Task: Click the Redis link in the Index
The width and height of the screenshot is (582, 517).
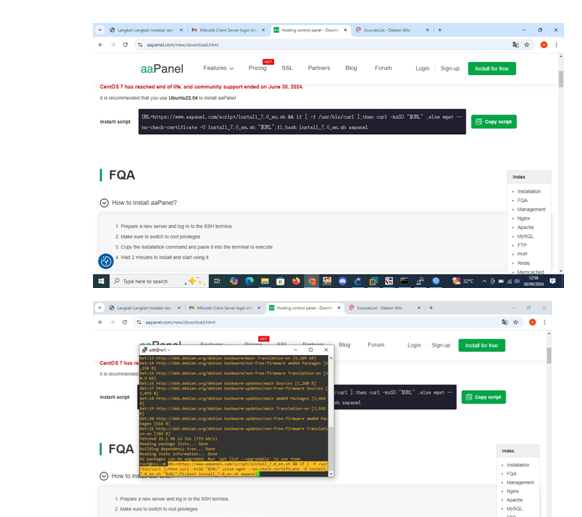Action: 524,263
